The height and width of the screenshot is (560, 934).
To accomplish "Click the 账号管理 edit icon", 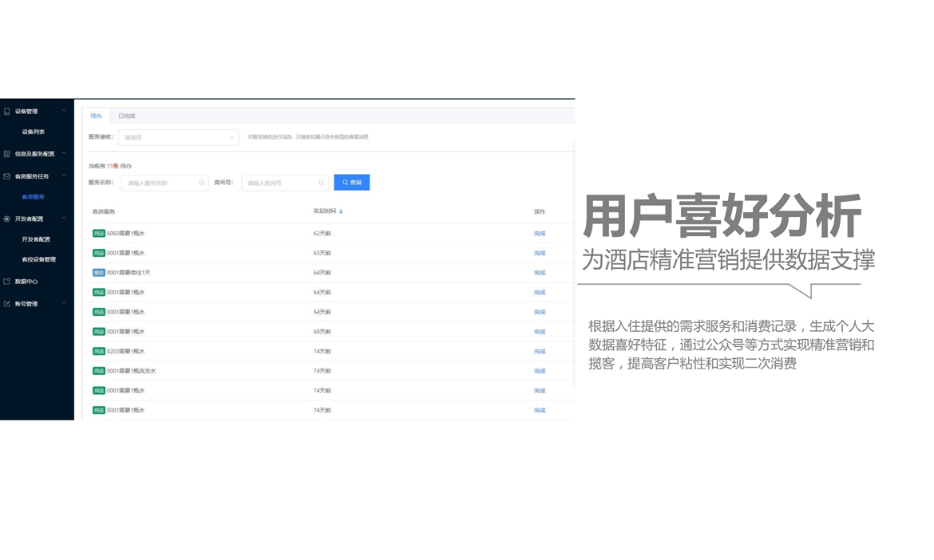I will [x=7, y=304].
